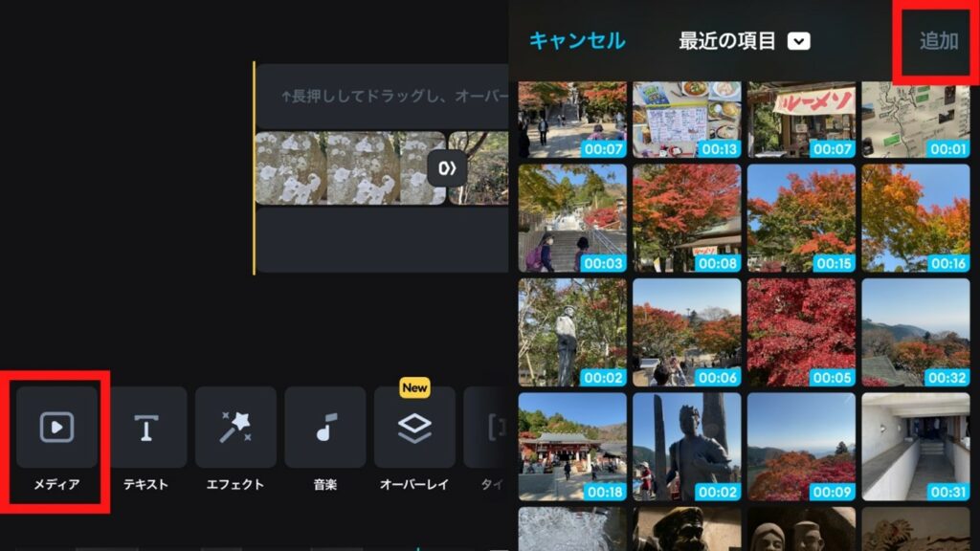The width and height of the screenshot is (980, 551).
Task: Select the 00:15 autumn tree video
Action: [801, 218]
